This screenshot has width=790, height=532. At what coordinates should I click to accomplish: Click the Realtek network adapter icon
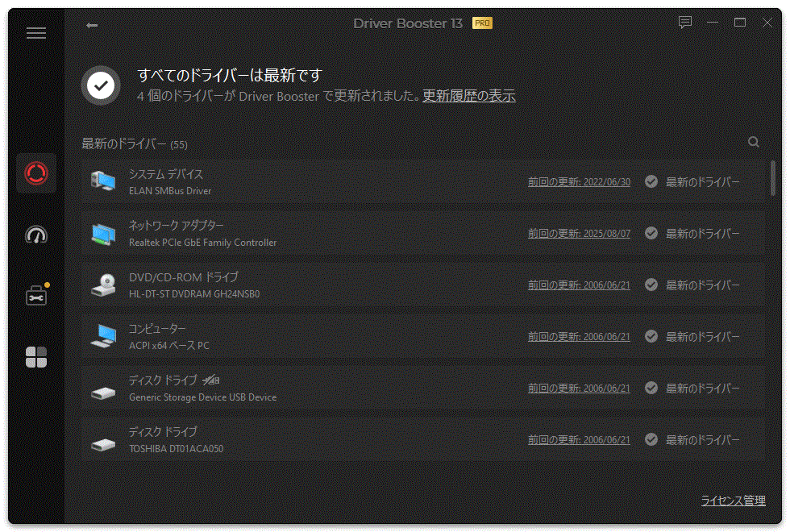point(102,232)
